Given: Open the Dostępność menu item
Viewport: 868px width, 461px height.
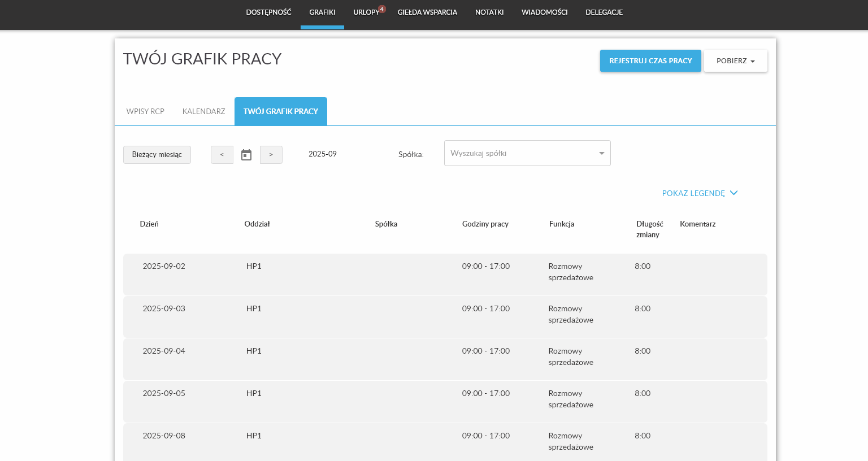Looking at the screenshot, I should pyautogui.click(x=268, y=12).
